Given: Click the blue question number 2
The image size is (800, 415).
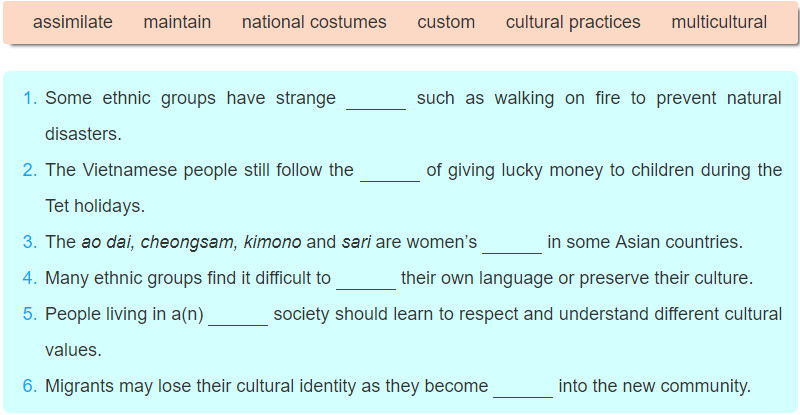Looking at the screenshot, I should (x=29, y=171).
